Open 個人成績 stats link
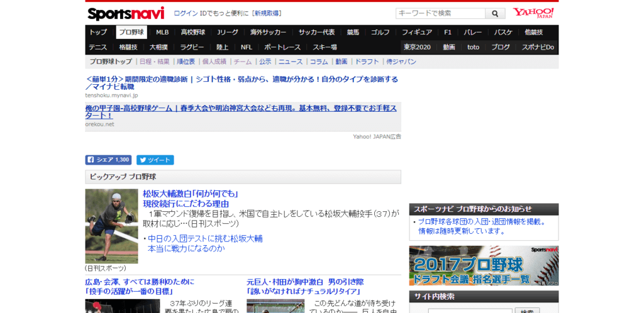The image size is (644, 313). (x=214, y=62)
